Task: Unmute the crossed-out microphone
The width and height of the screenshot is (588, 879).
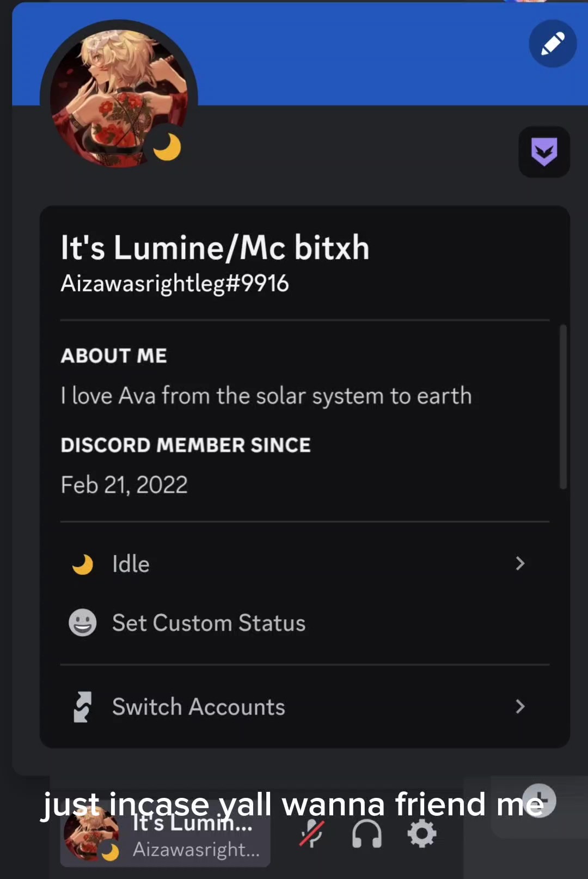Action: click(x=311, y=834)
